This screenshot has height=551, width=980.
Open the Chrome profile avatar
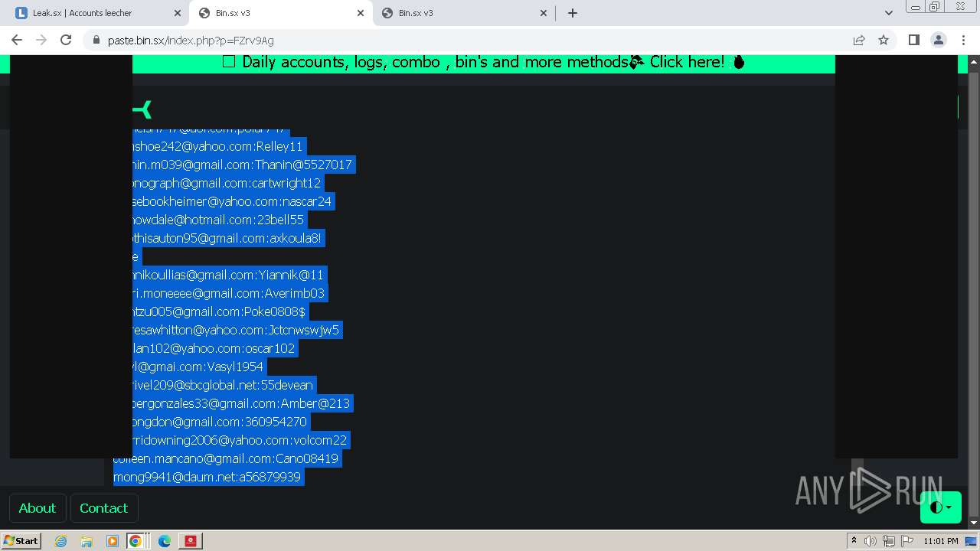938,40
